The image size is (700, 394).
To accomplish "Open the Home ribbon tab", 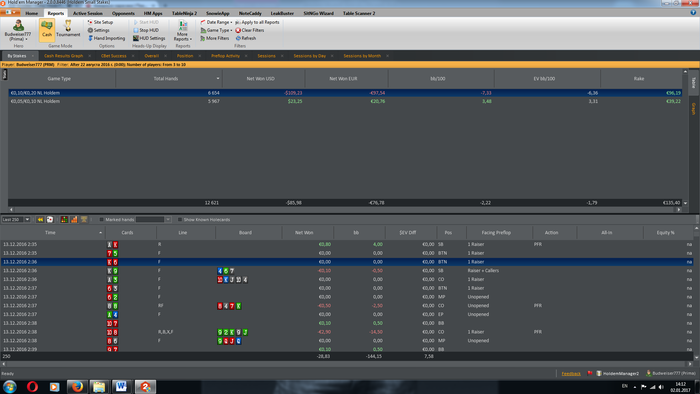I will (31, 13).
